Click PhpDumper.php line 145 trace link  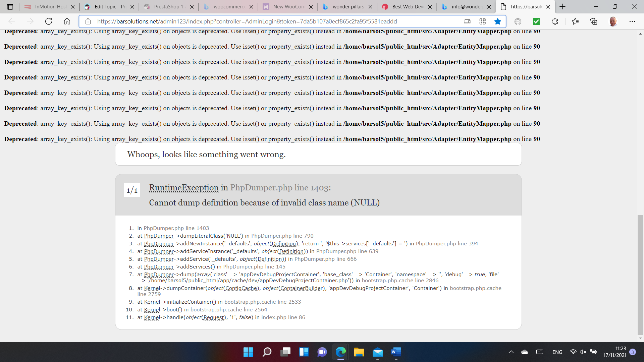[x=254, y=267]
